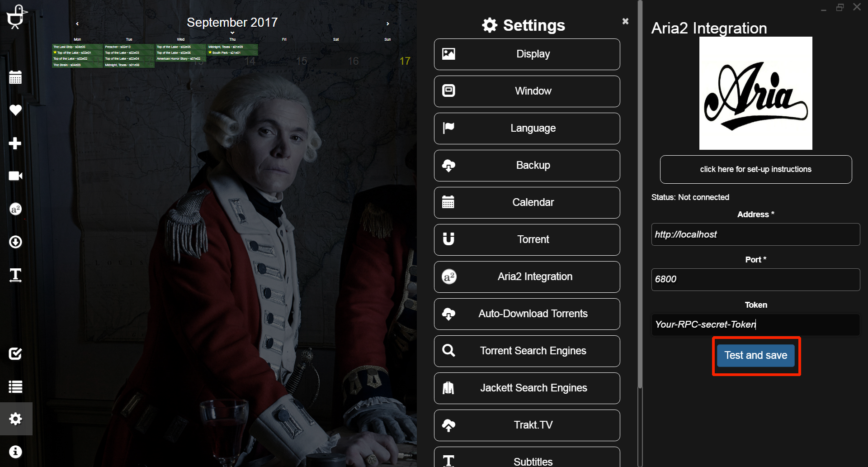This screenshot has height=467, width=868.
Task: Go to next month in calendar
Action: point(387,24)
